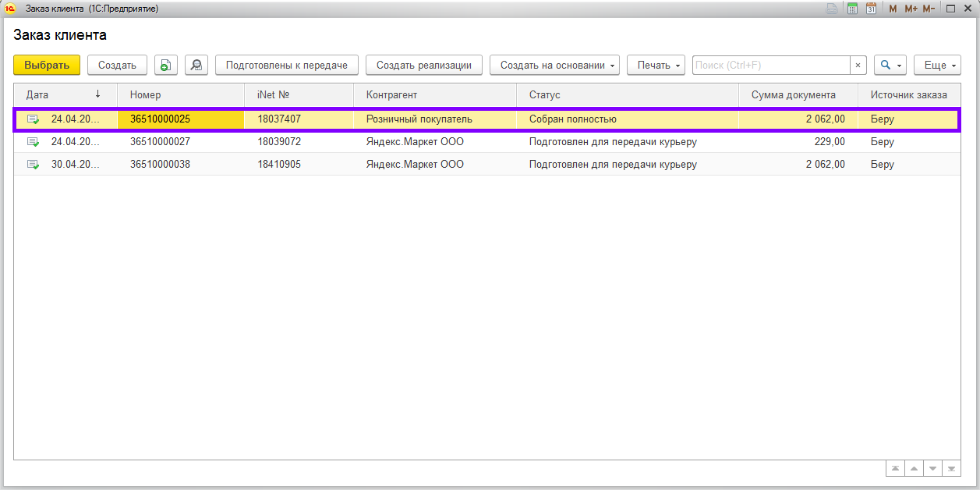
Task: Expand the blue search magnifier dropdown
Action: pyautogui.click(x=890, y=66)
